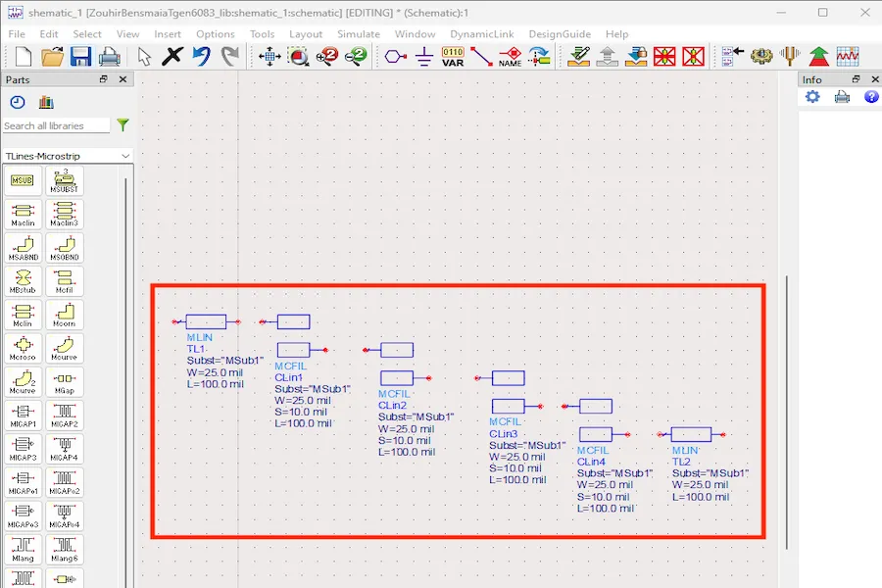Redo using the gray curved arrow icon
This screenshot has height=588, width=882.
(x=229, y=56)
